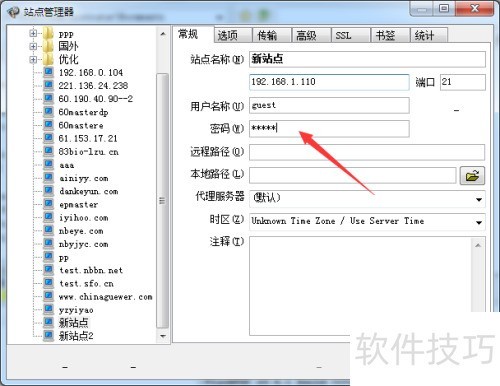
Task: Click site tree scrollbar down arrow
Action: (163, 336)
